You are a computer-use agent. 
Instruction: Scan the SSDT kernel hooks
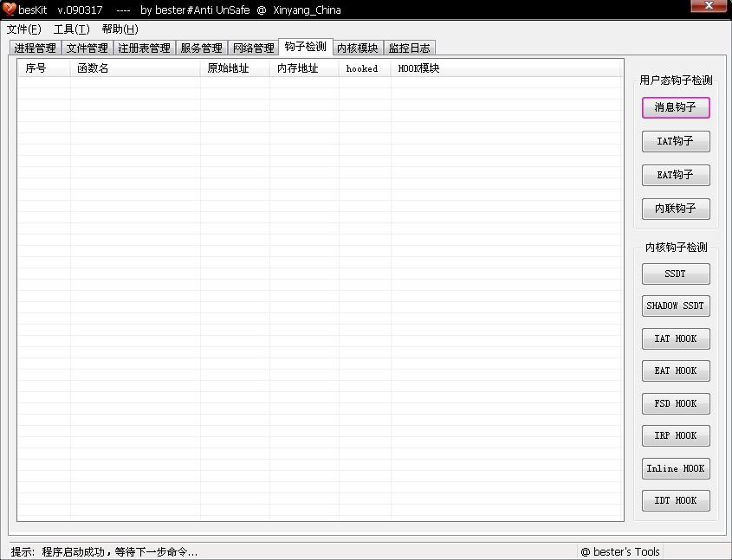(x=676, y=274)
